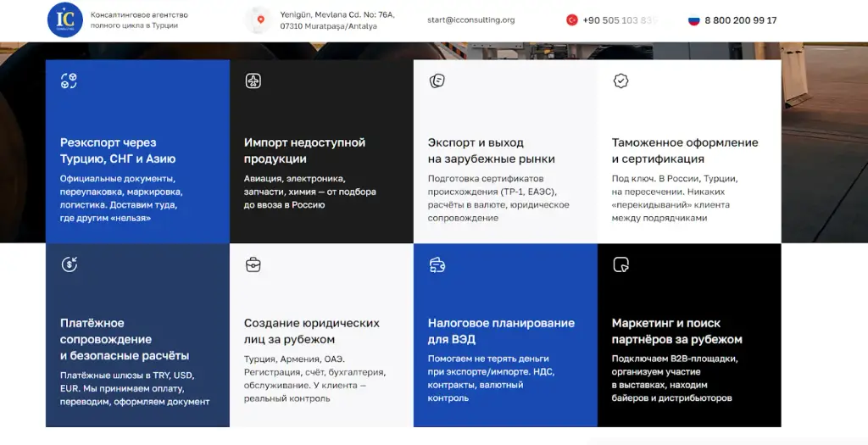Click description 'Авиация, электроника, запчасти, химия'

click(310, 192)
